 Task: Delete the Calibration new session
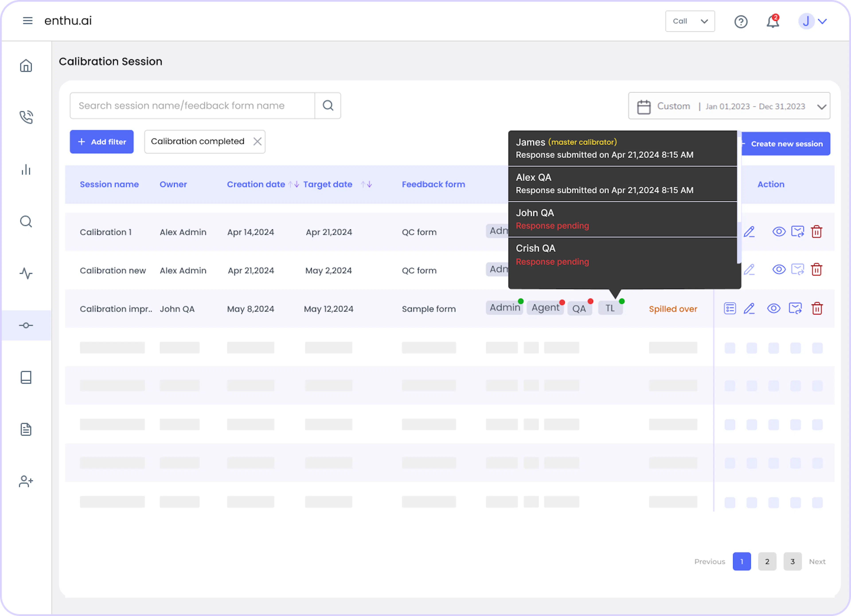click(x=816, y=270)
